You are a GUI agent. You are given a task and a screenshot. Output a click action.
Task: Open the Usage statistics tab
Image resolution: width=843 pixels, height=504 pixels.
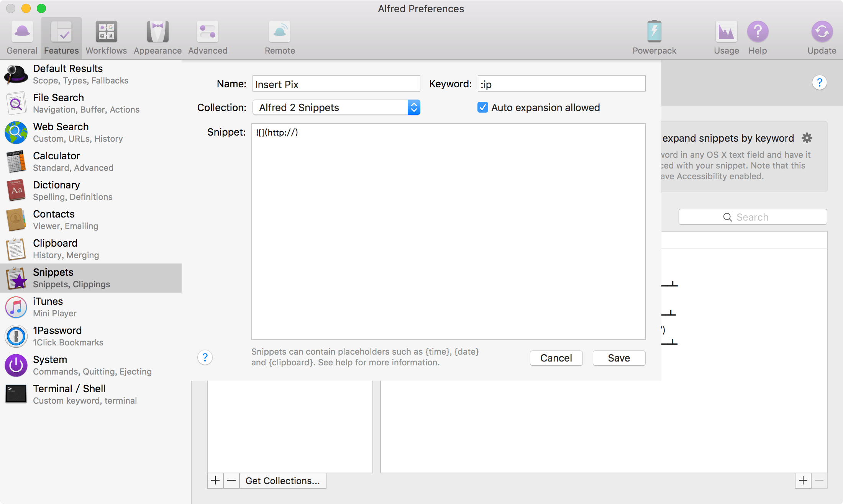pyautogui.click(x=726, y=38)
